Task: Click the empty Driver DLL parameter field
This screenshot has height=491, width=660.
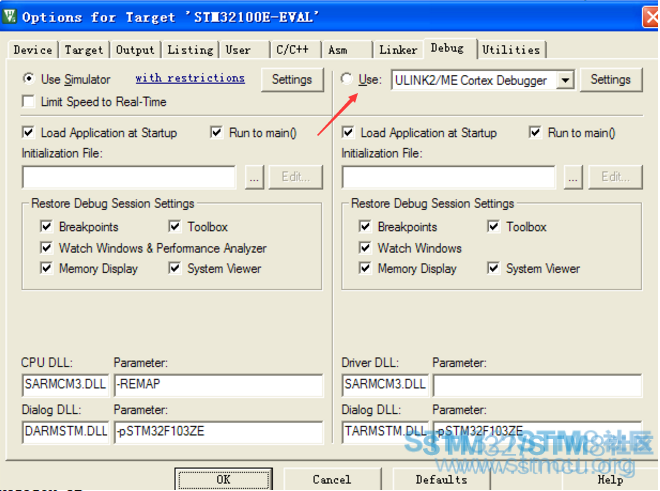Action: [538, 385]
